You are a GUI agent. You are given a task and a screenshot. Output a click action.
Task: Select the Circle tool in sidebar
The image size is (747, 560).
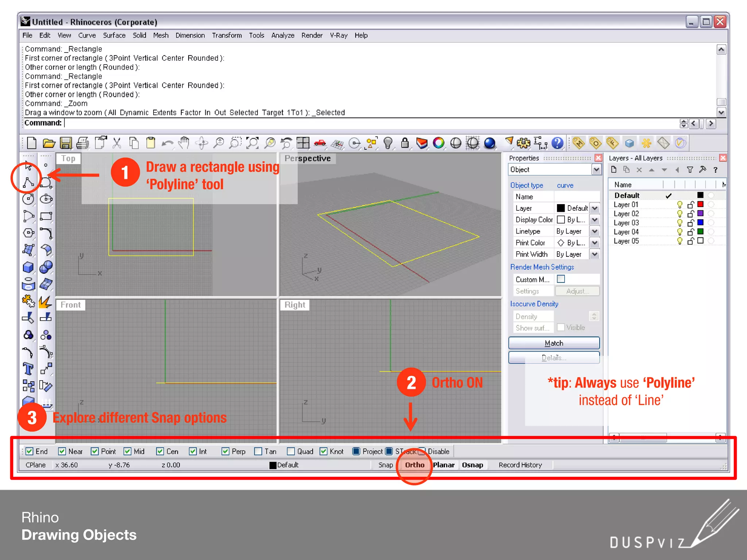28,199
